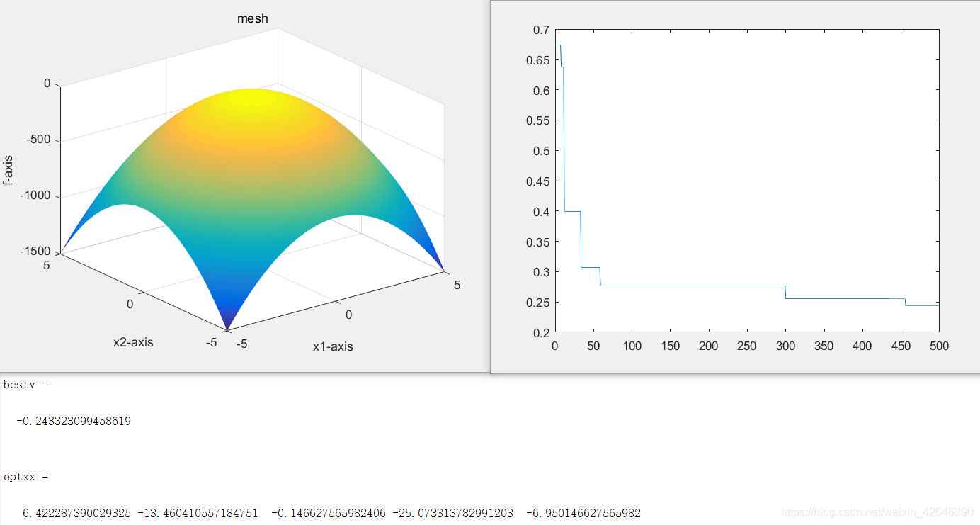The height and width of the screenshot is (525, 980).
Task: Select optxx value -13.460410557184751
Action: point(198,513)
